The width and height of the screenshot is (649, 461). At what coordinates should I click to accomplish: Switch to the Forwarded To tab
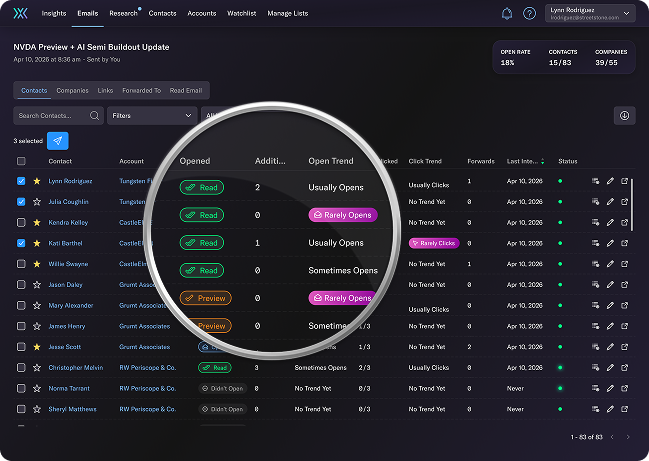(x=142, y=90)
